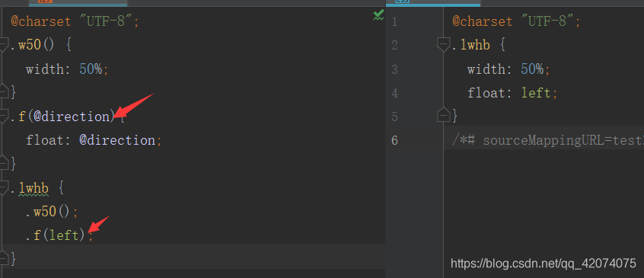Click line number 3 in CSS gutter
644x278 pixels.
[394, 69]
